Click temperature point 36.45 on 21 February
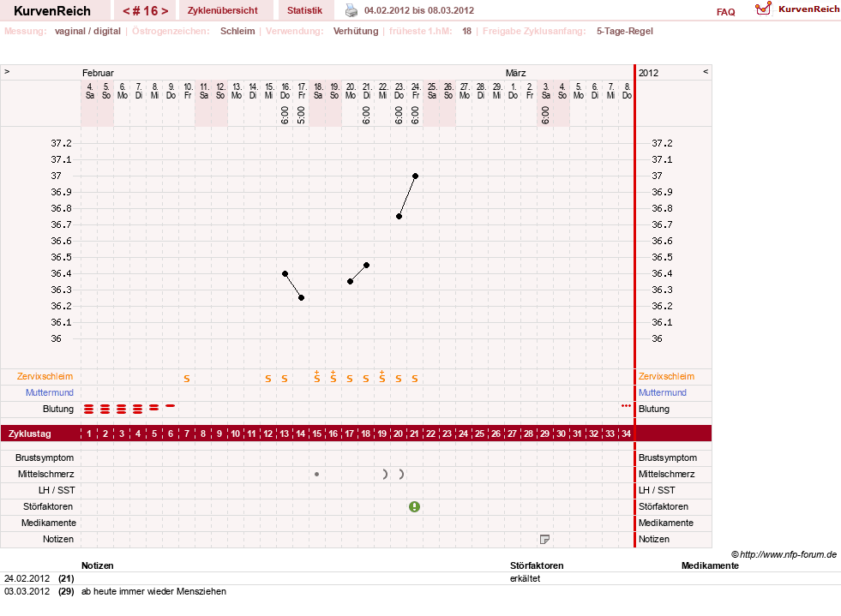This screenshot has width=841, height=616. tap(366, 266)
